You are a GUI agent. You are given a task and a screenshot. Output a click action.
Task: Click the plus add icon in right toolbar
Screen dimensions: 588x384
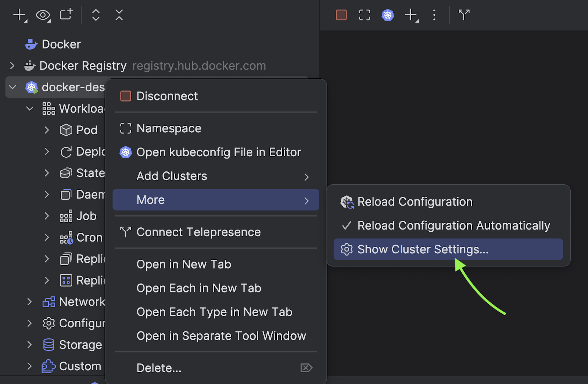pyautogui.click(x=411, y=15)
